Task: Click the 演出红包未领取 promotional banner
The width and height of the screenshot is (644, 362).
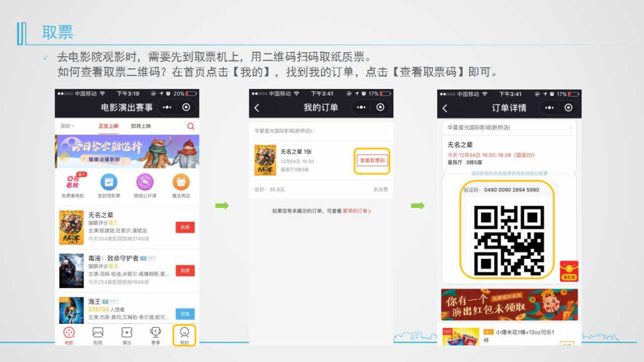Action: click(x=509, y=305)
